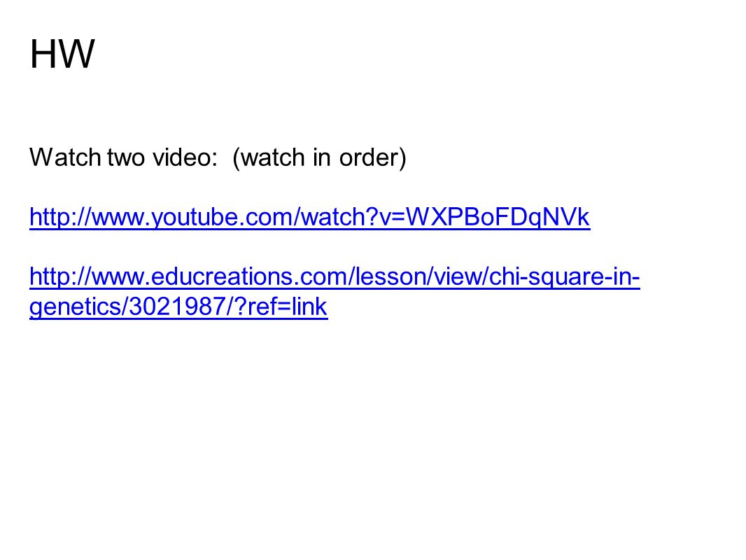746x560 pixels.
Task: Click the word Watch starting the instruction
Action: pos(65,157)
